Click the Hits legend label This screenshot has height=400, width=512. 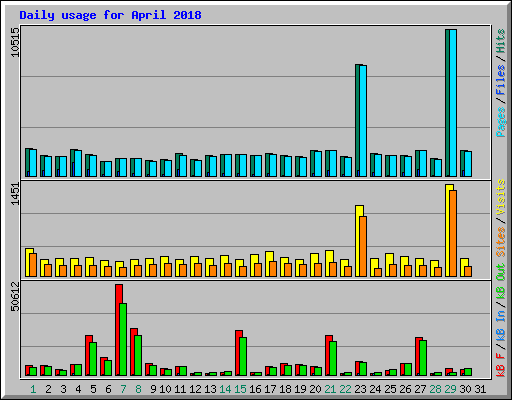click(x=501, y=41)
